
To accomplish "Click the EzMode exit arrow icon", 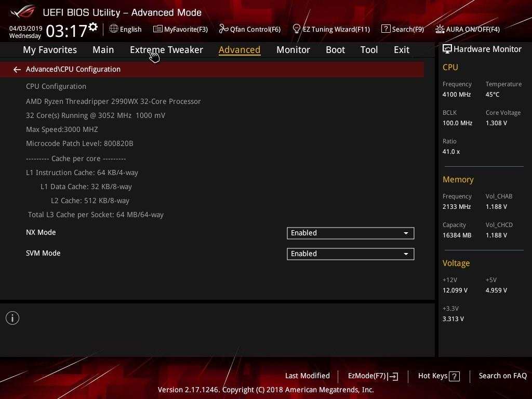I will 393,376.
